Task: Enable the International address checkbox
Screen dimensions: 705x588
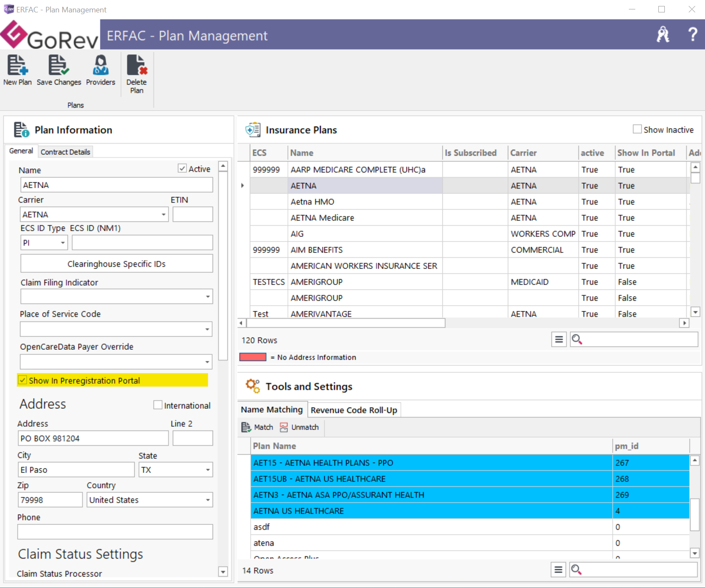Action: pos(158,405)
